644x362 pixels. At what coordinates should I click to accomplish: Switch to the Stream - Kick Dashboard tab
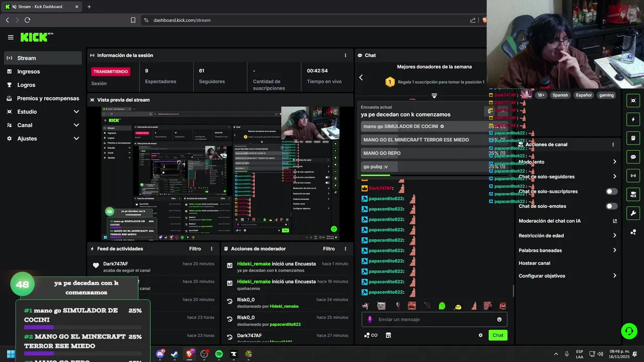tap(41, 7)
